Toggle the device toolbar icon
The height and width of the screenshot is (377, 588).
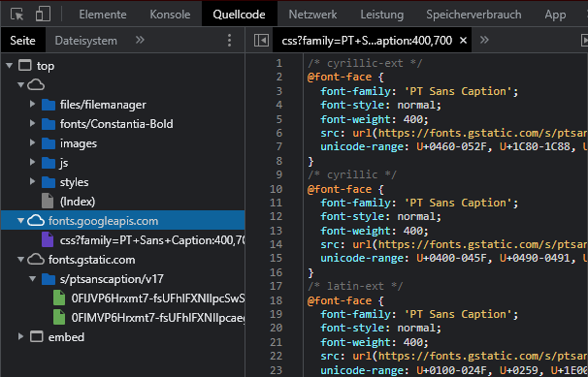(43, 15)
